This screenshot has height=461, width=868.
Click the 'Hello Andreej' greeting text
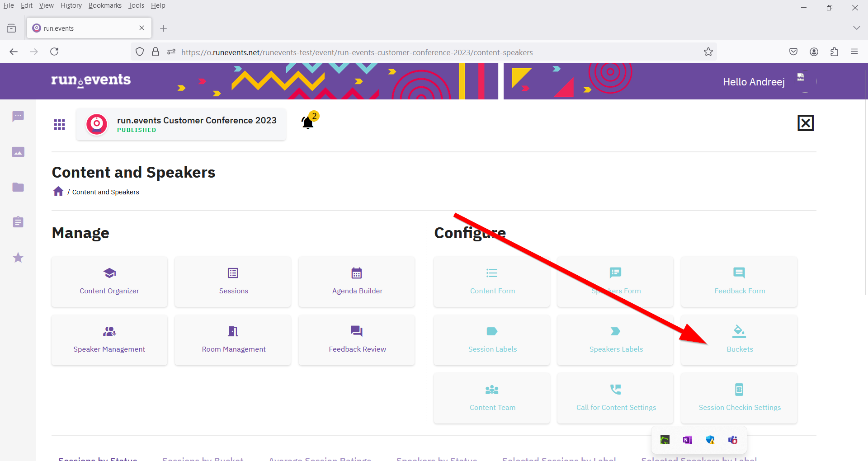pos(754,82)
